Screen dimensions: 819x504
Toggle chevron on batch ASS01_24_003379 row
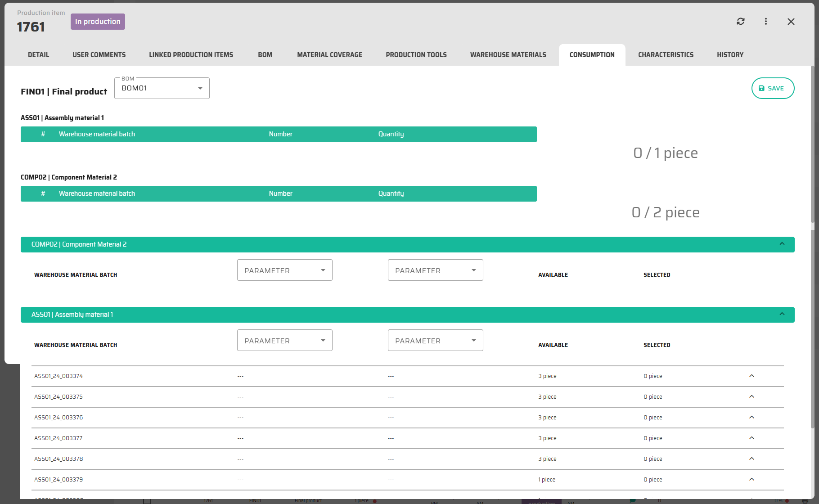click(x=751, y=479)
